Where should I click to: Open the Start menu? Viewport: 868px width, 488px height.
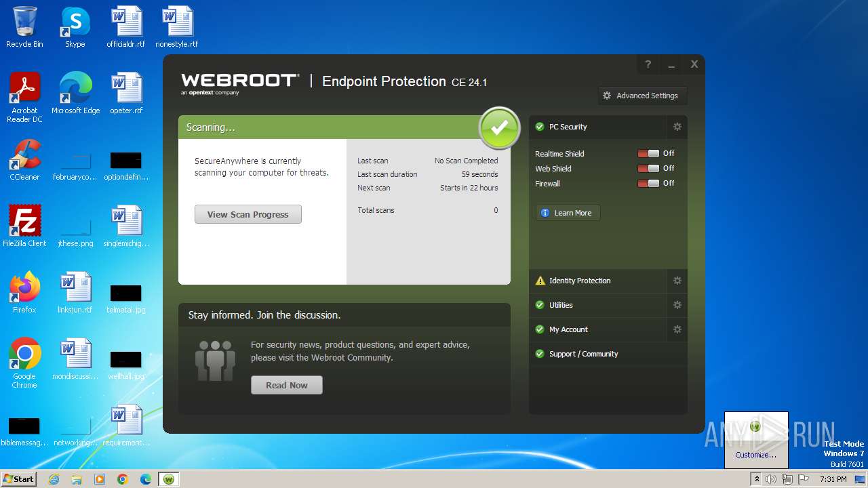(x=19, y=479)
